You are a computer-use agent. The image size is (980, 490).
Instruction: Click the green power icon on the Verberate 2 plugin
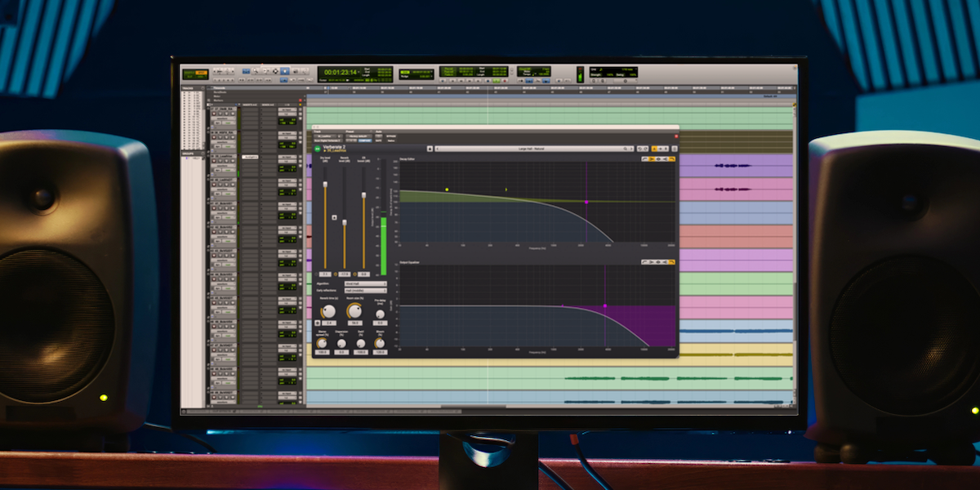coord(318,149)
